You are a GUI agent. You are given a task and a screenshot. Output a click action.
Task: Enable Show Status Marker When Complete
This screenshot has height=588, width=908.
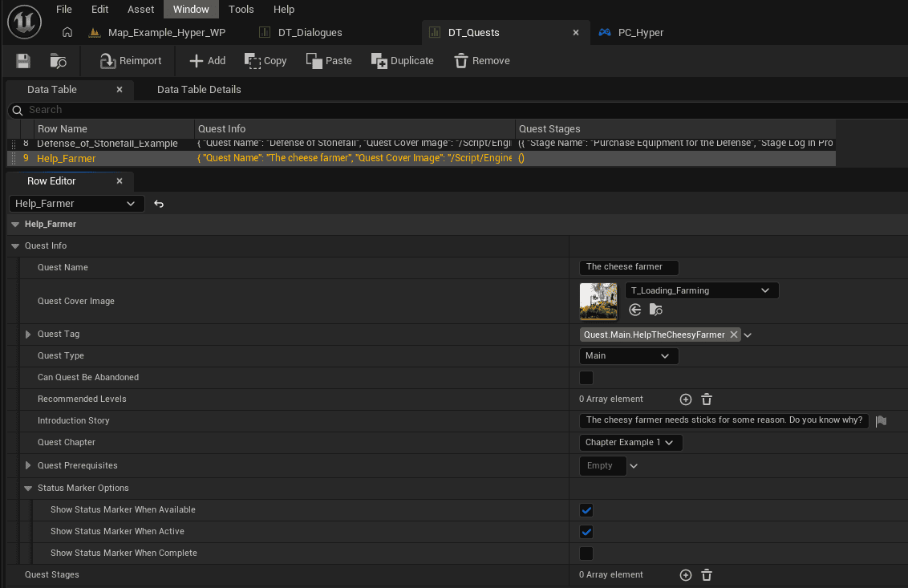click(586, 554)
